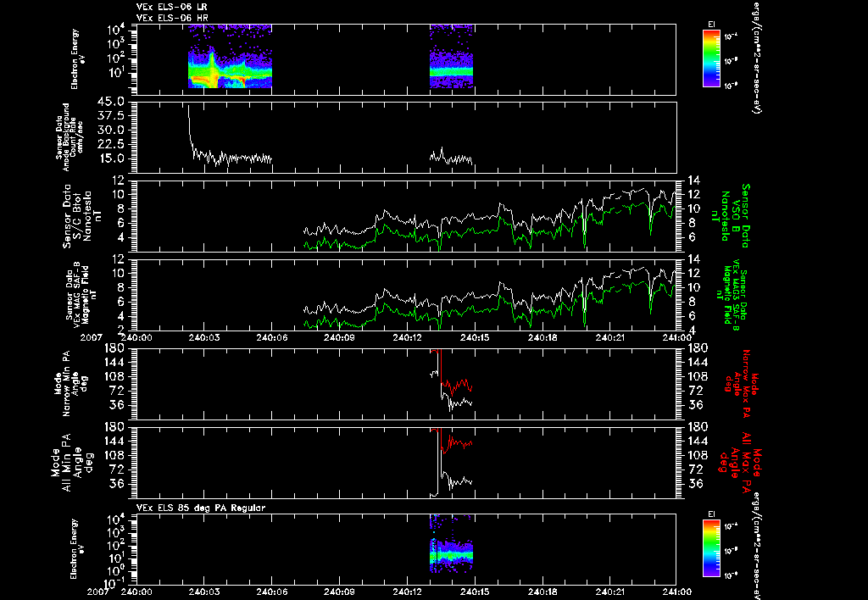The height and width of the screenshot is (600, 868).
Task: Click "240:21" on the bottom time axis
Action: pyautogui.click(x=610, y=592)
